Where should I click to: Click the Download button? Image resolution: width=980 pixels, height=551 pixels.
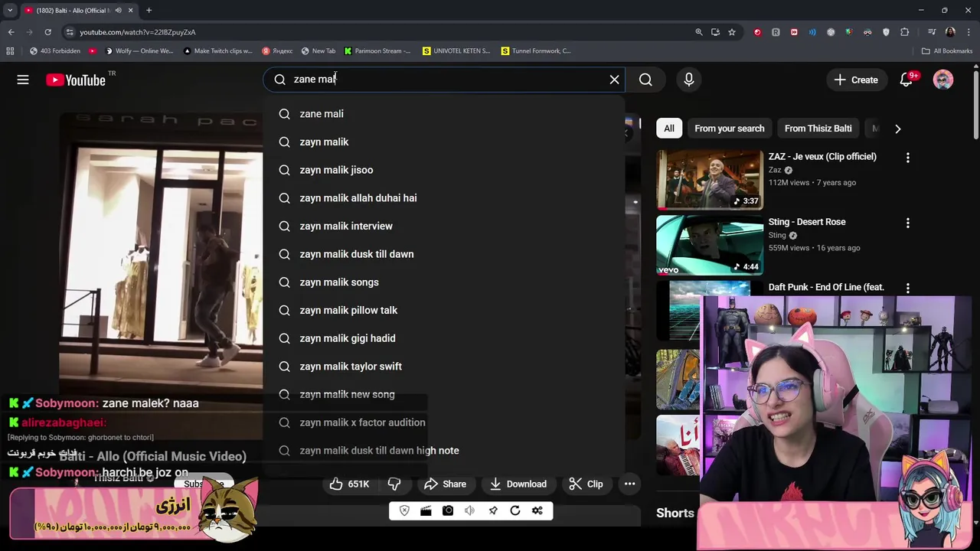[518, 484]
